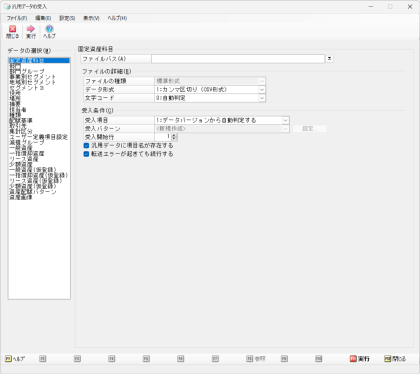Open the 編集(E) menu

point(43,18)
